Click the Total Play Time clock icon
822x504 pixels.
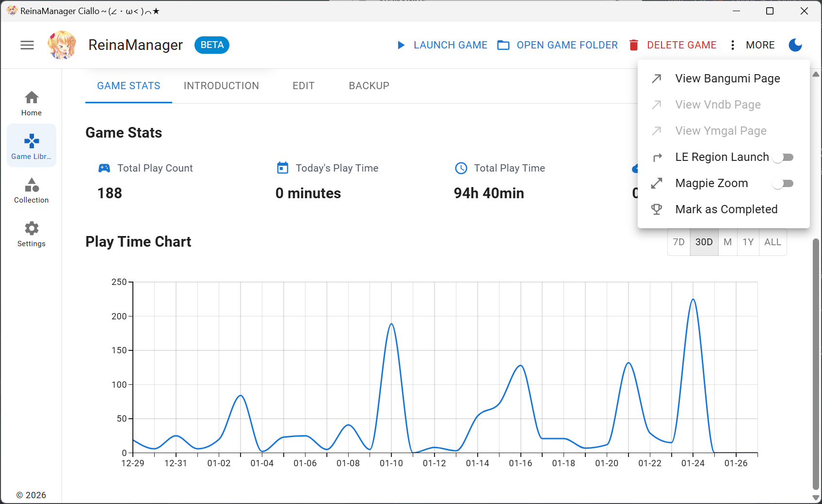coord(461,168)
